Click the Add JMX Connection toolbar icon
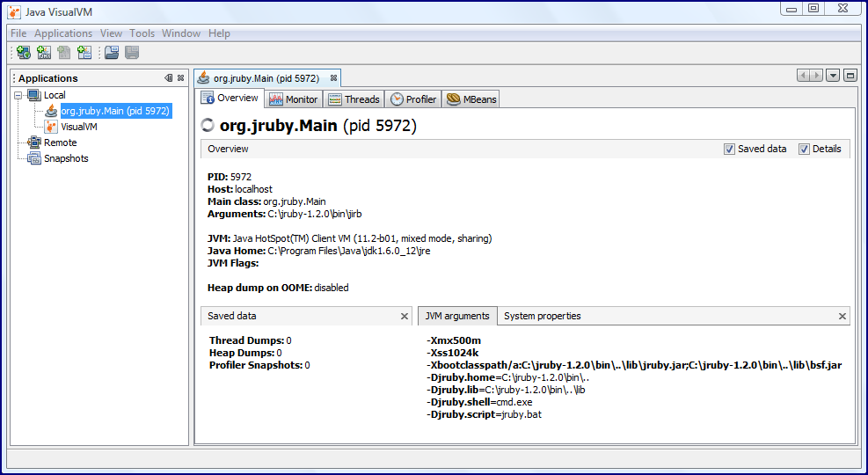Viewport: 868px width, 475px height. point(44,53)
